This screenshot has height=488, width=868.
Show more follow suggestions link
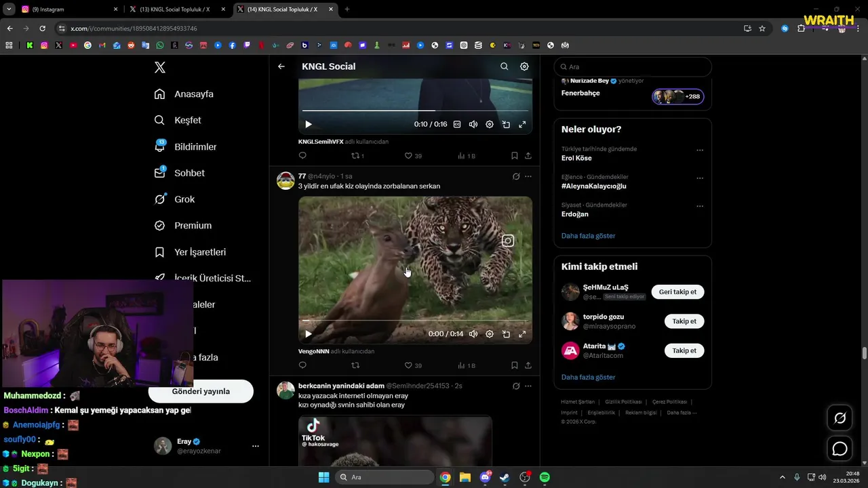[588, 377]
